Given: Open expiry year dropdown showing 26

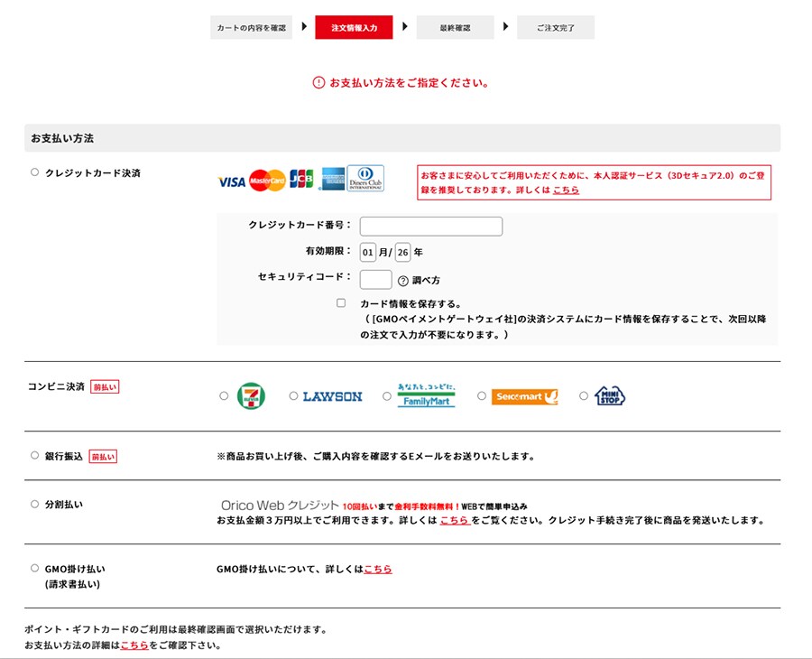Looking at the screenshot, I should pyautogui.click(x=403, y=252).
